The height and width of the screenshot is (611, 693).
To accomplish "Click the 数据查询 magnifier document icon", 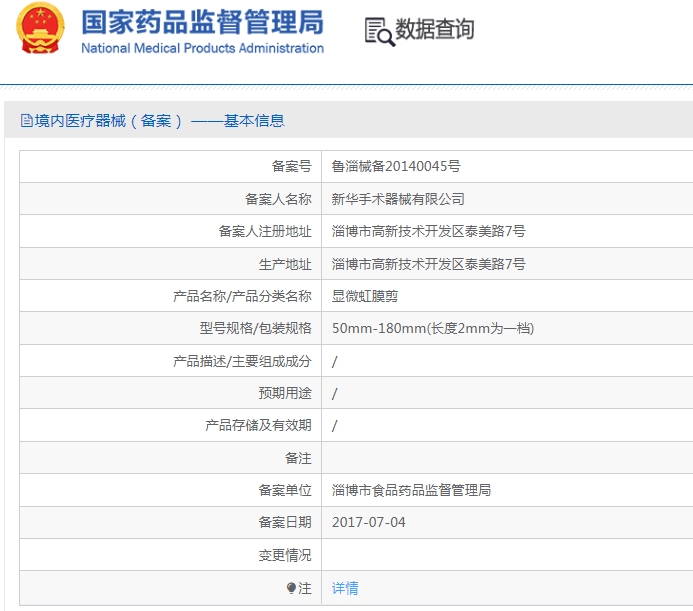I will [x=379, y=31].
